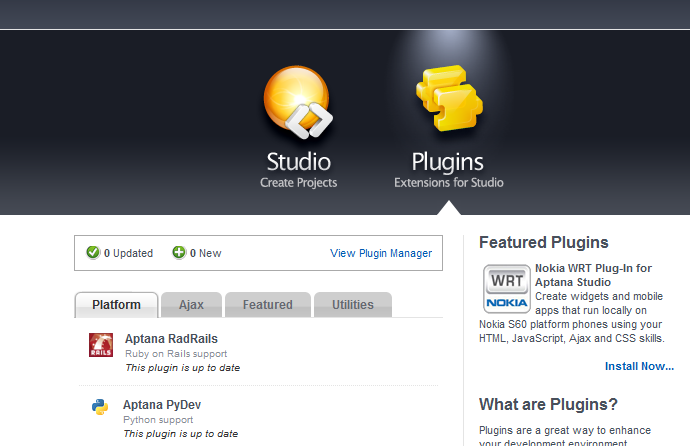
Task: Select the Plugins heading text
Action: (448, 162)
